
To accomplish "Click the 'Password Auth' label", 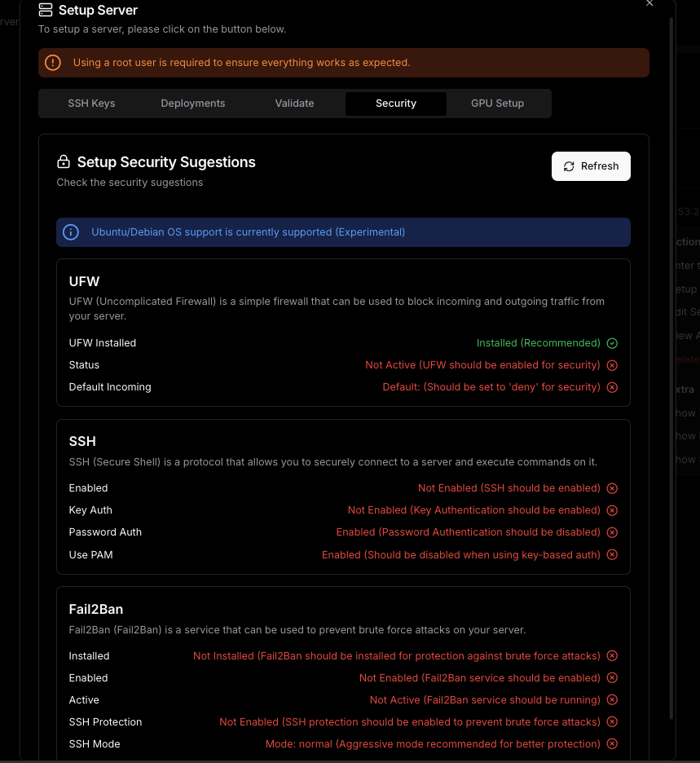I will pos(105,531).
